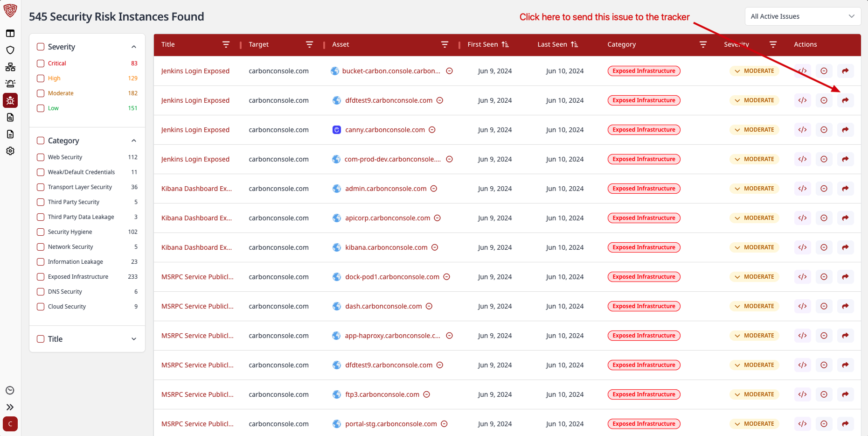Open the Asset column filter icon

[x=444, y=44]
